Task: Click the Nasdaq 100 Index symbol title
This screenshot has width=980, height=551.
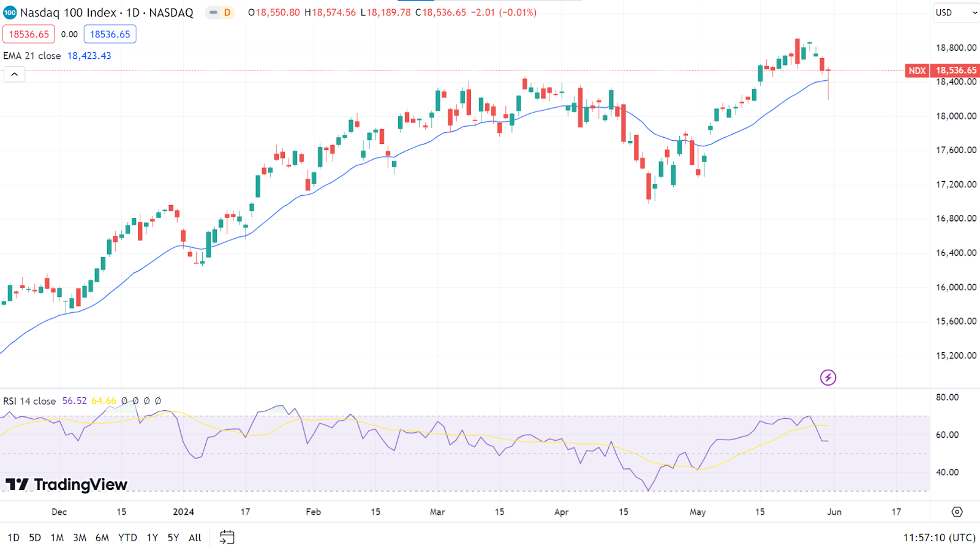Action: 68,12
